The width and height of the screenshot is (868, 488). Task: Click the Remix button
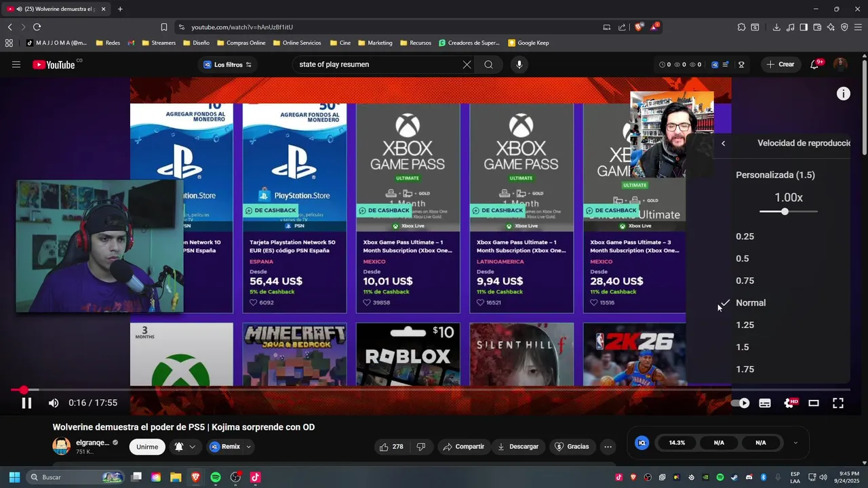[224, 447]
